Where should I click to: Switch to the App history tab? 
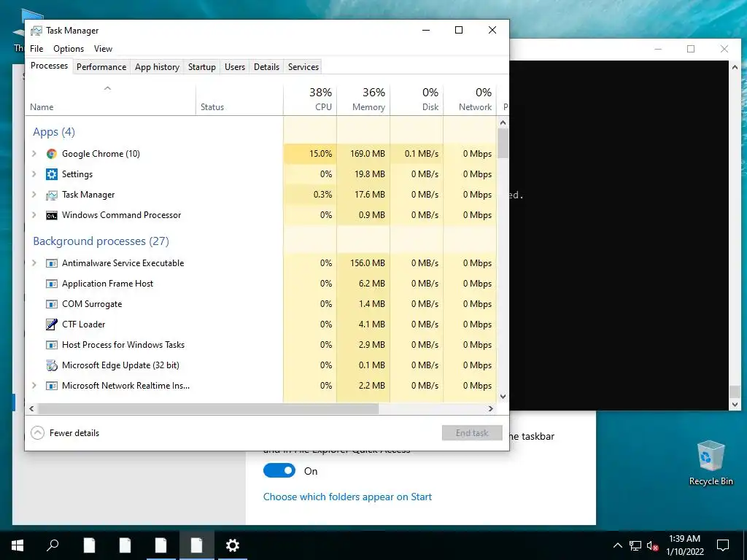tap(158, 67)
